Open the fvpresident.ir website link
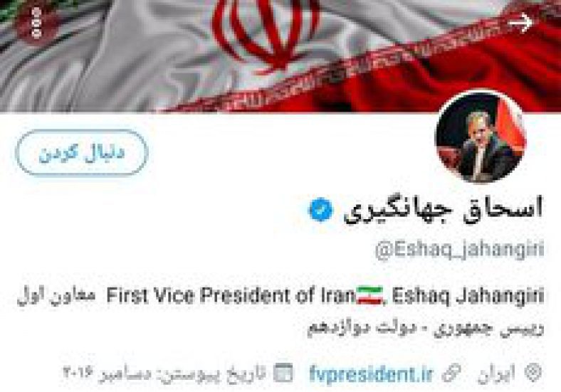561x392 pixels. click(x=371, y=374)
